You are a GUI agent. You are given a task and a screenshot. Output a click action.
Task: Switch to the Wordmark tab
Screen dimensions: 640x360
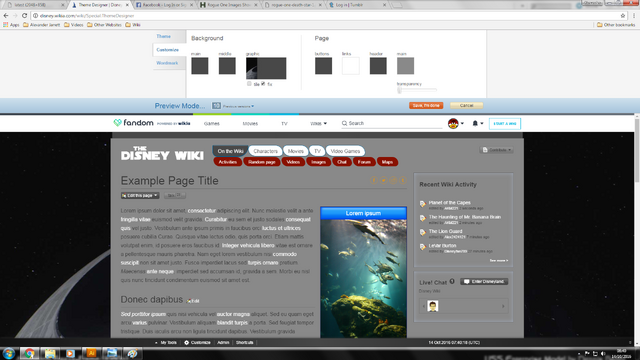pos(167,63)
